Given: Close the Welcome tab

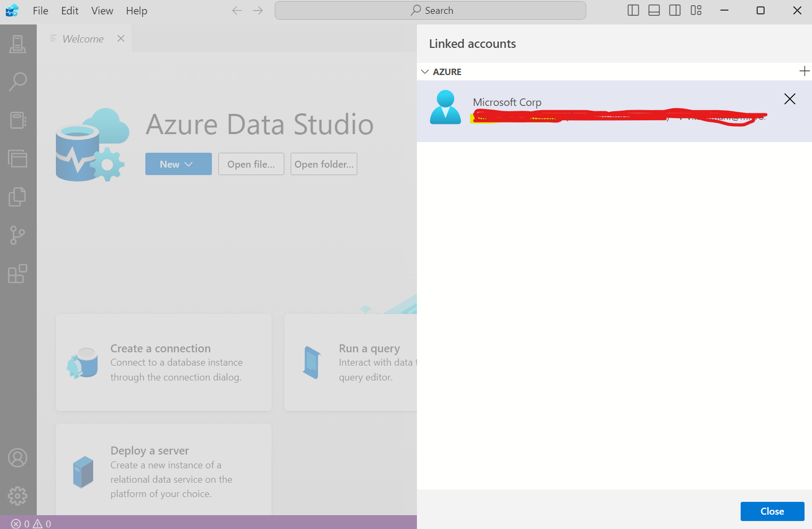Looking at the screenshot, I should tap(121, 38).
